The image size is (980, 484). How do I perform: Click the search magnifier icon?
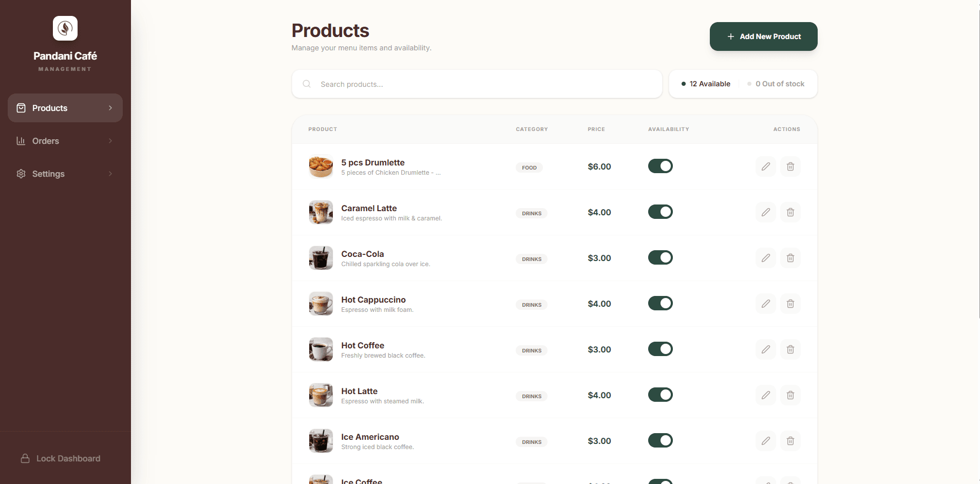click(307, 84)
